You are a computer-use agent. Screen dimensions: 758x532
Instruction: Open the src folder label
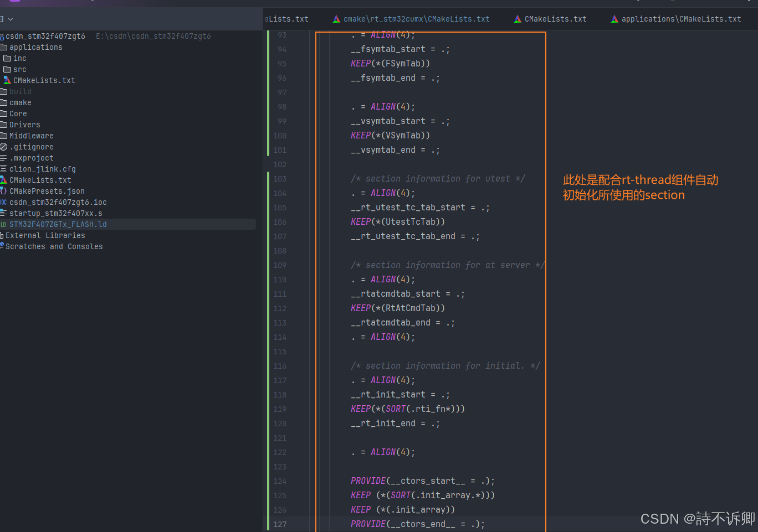pyautogui.click(x=20, y=69)
